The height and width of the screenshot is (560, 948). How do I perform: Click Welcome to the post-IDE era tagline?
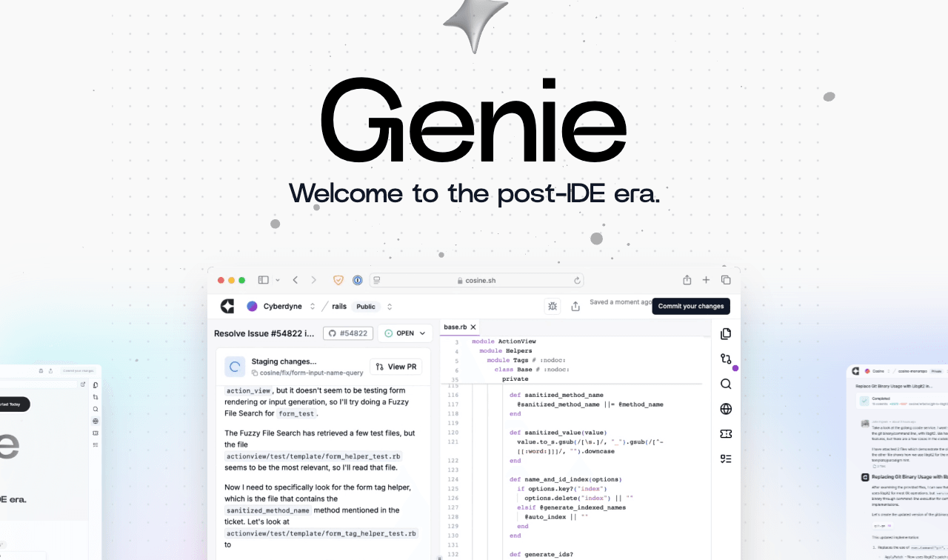click(x=474, y=193)
